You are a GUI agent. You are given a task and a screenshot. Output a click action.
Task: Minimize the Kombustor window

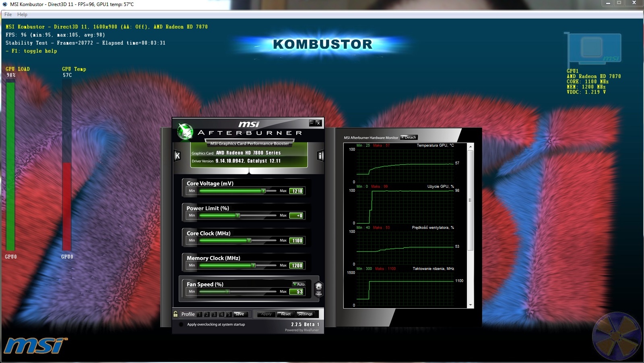pyautogui.click(x=608, y=3)
